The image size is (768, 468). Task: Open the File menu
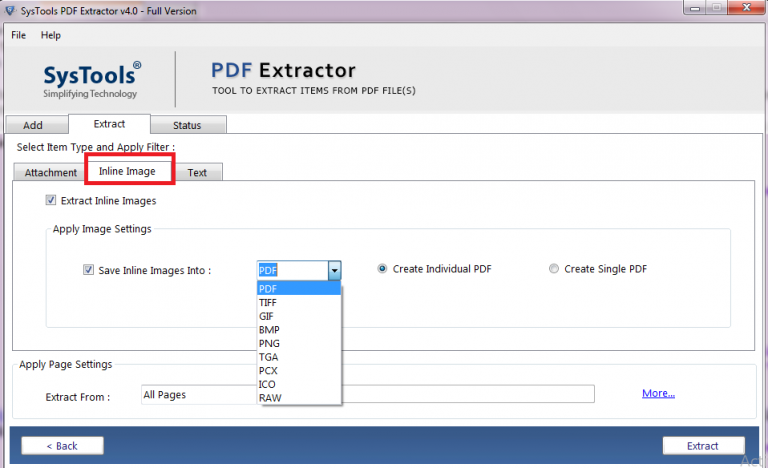pos(19,35)
